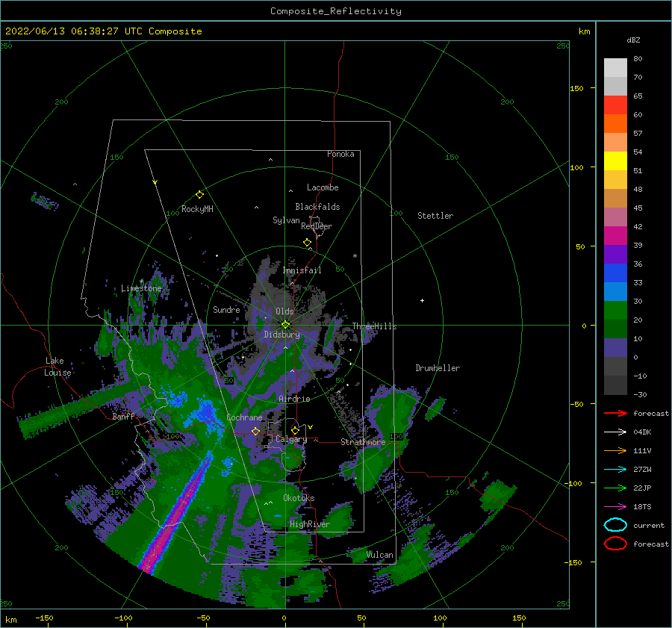672x628 pixels.
Task: Click the orange 111V arrow icon
Action: (x=615, y=450)
